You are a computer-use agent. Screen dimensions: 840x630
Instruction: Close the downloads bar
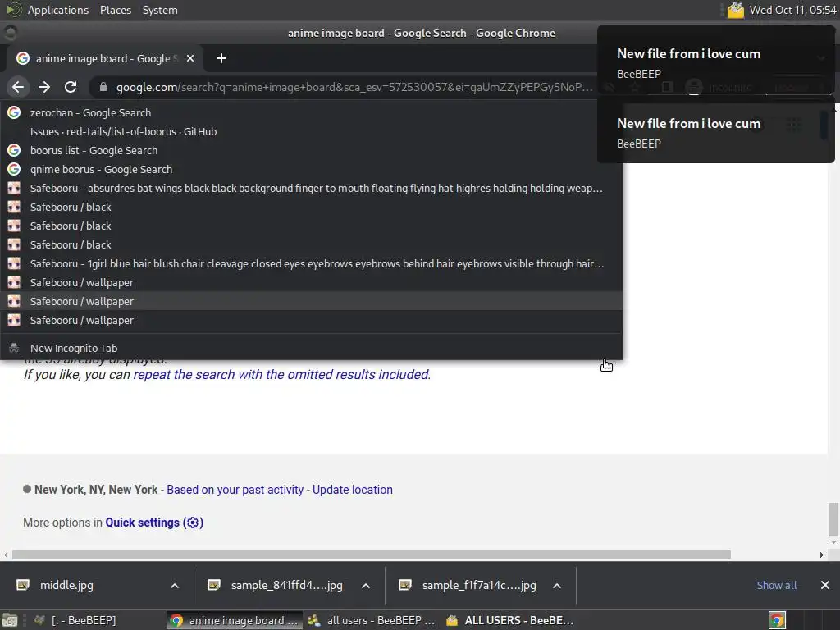pyautogui.click(x=825, y=585)
